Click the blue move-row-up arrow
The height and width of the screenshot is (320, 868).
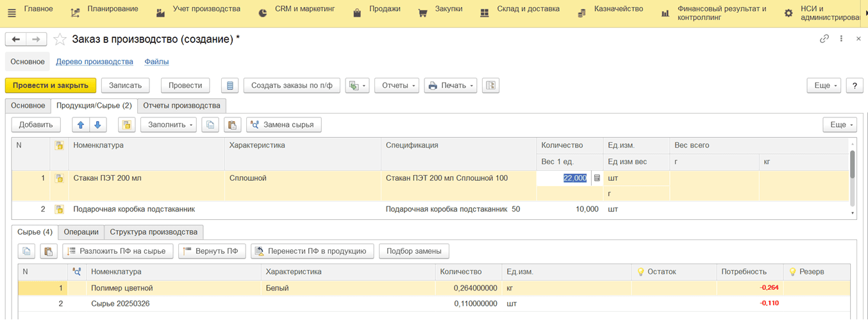[x=81, y=125]
